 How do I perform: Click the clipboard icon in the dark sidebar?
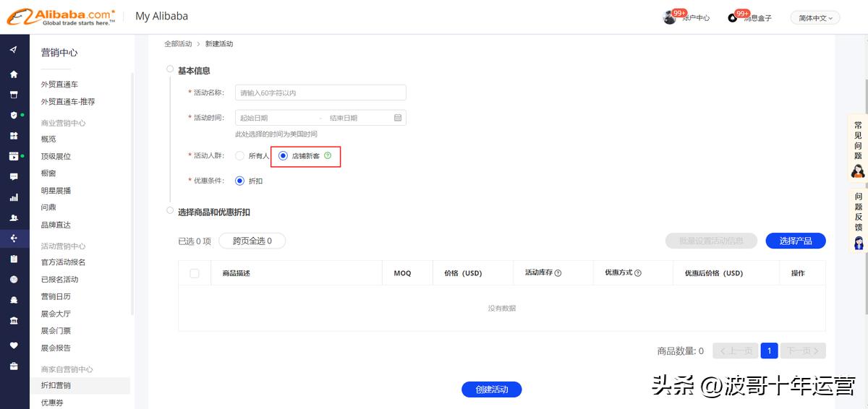tap(13, 259)
